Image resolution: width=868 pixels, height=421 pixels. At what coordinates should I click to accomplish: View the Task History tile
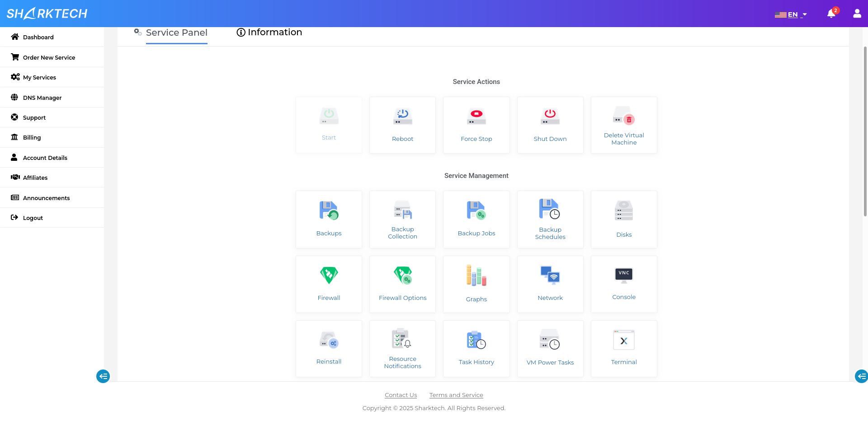pos(476,348)
